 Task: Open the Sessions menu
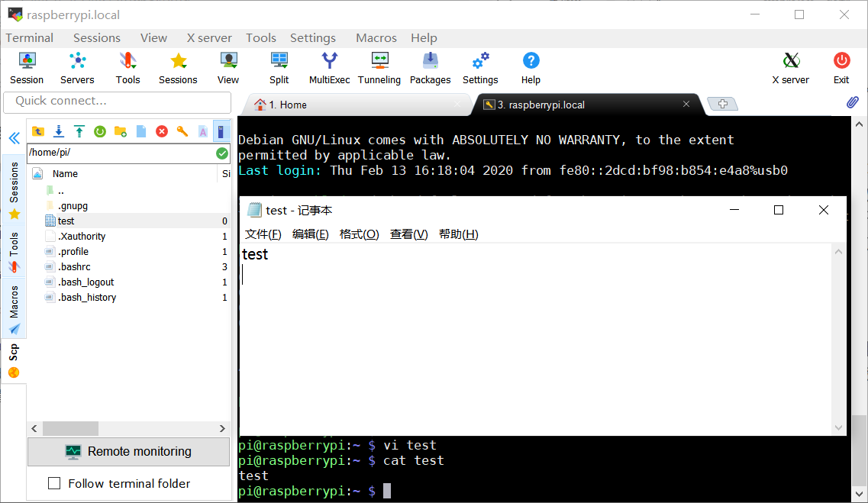click(x=97, y=37)
